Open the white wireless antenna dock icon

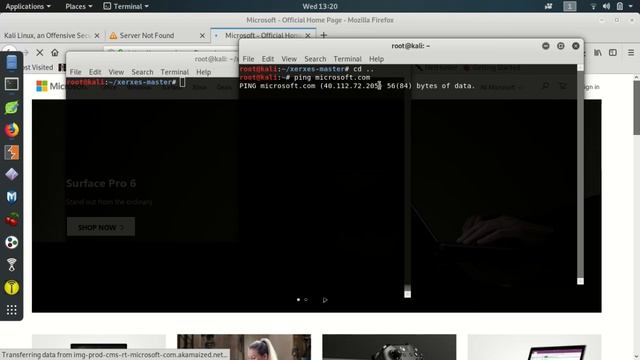point(11,265)
